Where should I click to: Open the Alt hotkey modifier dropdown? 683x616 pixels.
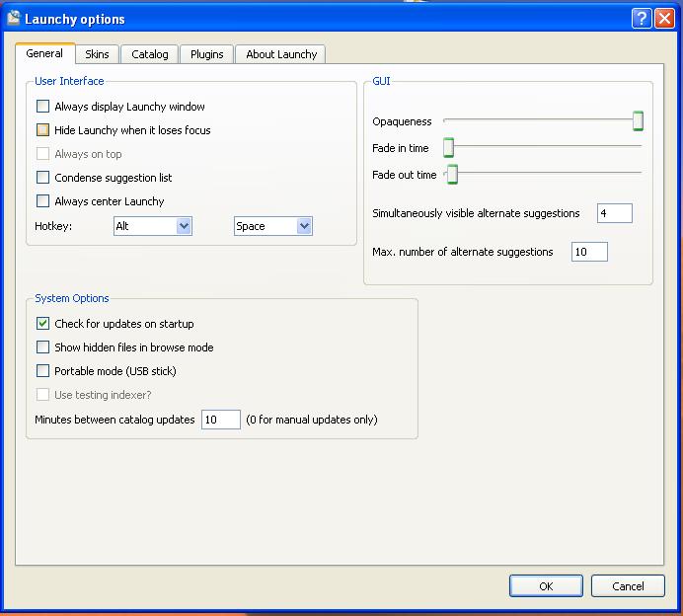[x=153, y=226]
